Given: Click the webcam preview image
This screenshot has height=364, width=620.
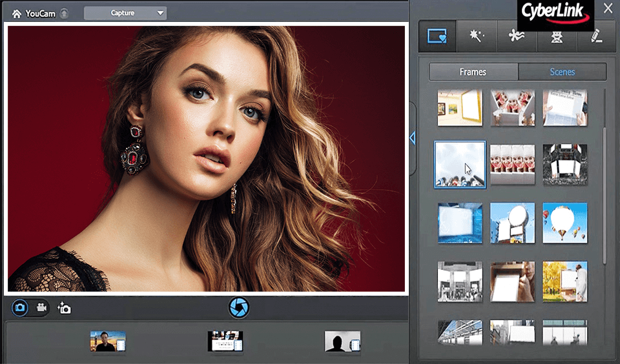Looking at the screenshot, I should click(x=207, y=159).
